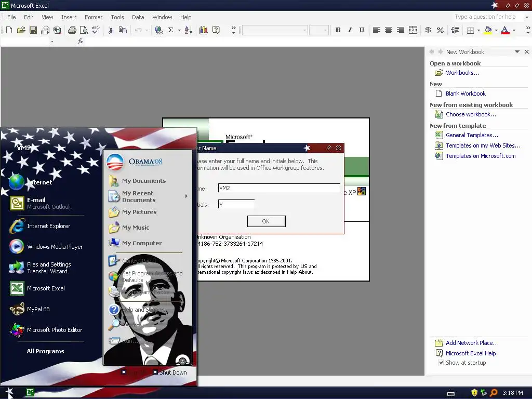Apply yellow Fill Color bucket

[x=488, y=30]
